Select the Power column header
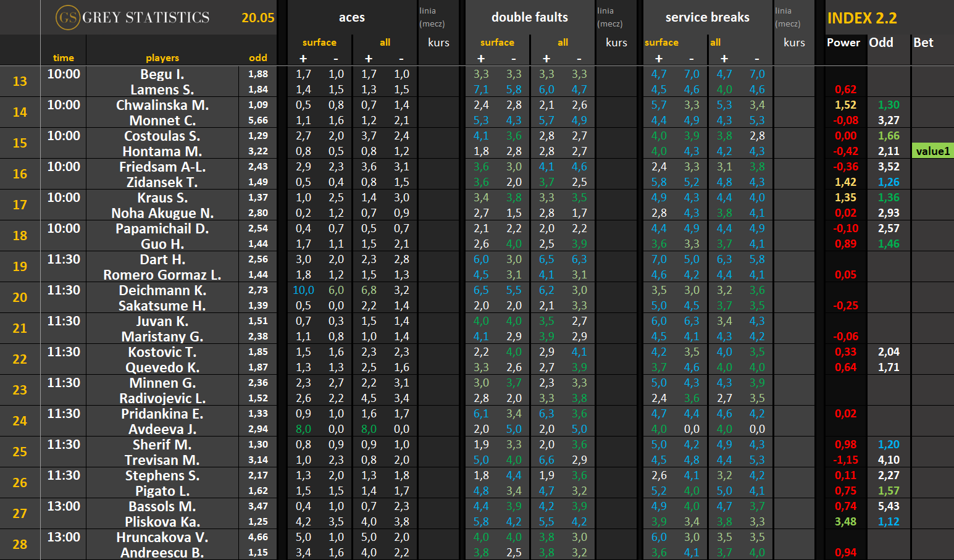The image size is (954, 560). click(843, 42)
